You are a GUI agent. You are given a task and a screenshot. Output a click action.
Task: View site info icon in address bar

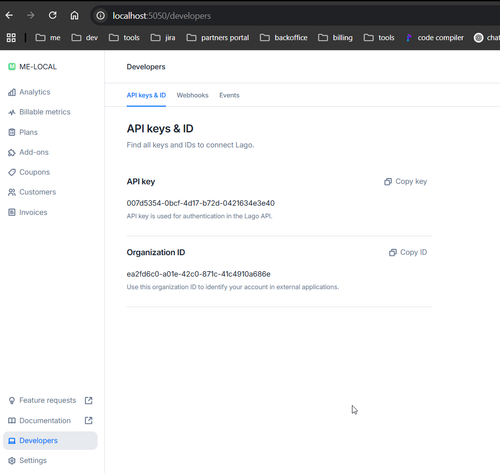pos(100,16)
